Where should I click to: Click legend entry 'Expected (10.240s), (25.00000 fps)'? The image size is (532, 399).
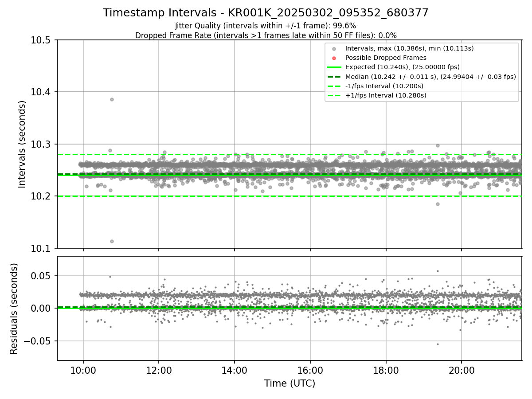[x=403, y=67]
